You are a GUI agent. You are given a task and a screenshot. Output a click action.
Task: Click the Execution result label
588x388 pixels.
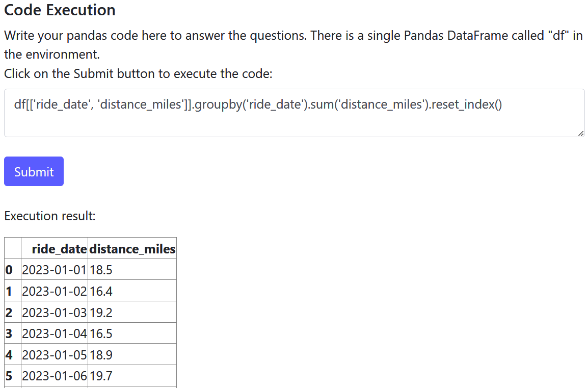click(50, 216)
